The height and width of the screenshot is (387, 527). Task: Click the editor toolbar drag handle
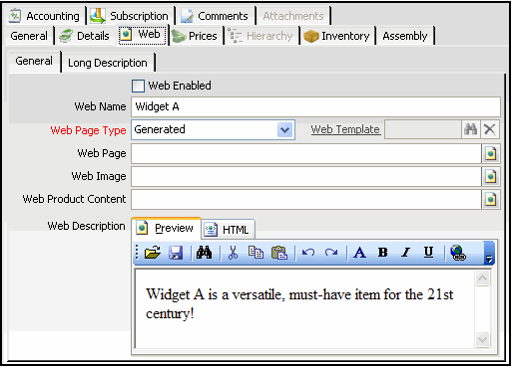coord(137,253)
